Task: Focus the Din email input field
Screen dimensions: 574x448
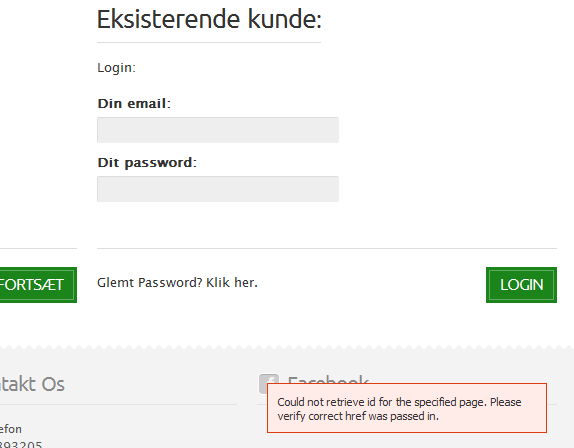Action: pyautogui.click(x=218, y=130)
